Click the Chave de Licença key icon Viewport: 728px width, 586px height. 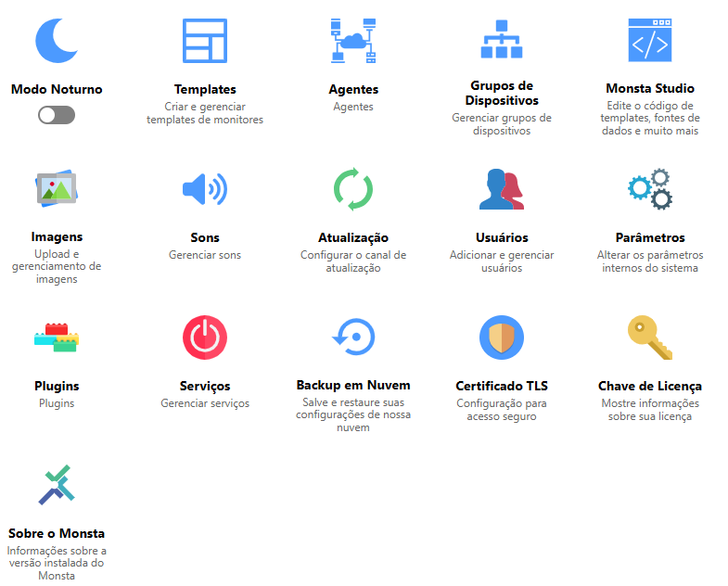[650, 338]
